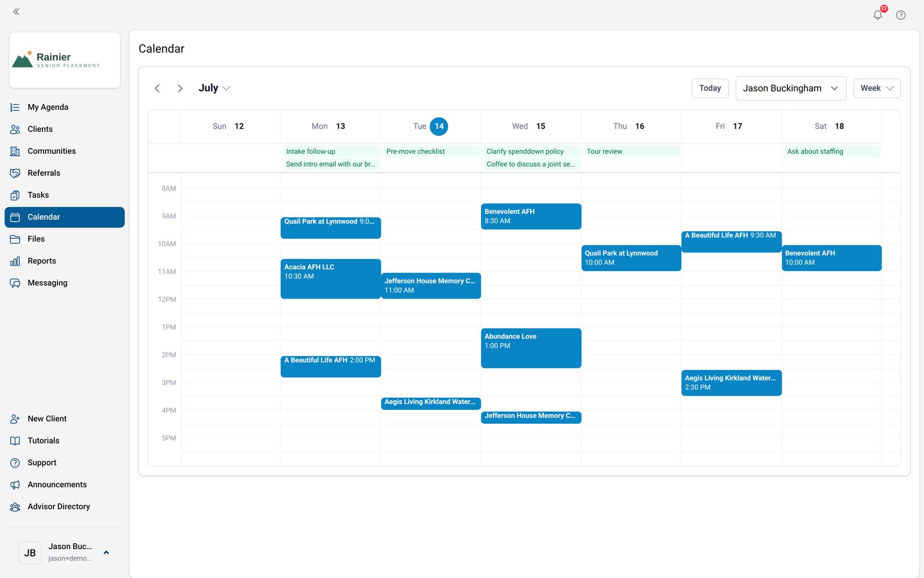Select Wed 15 date header
This screenshot has width=924, height=578.
(531, 127)
